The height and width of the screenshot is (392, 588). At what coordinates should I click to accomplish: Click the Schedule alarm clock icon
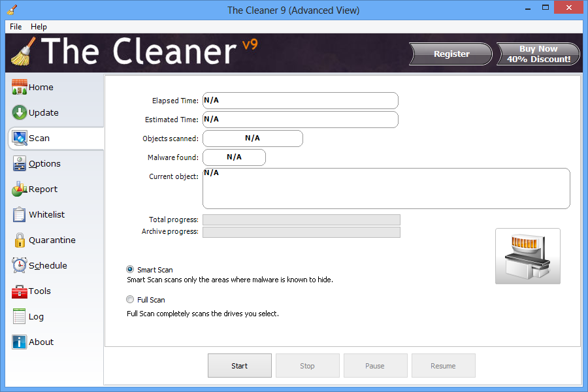point(19,265)
